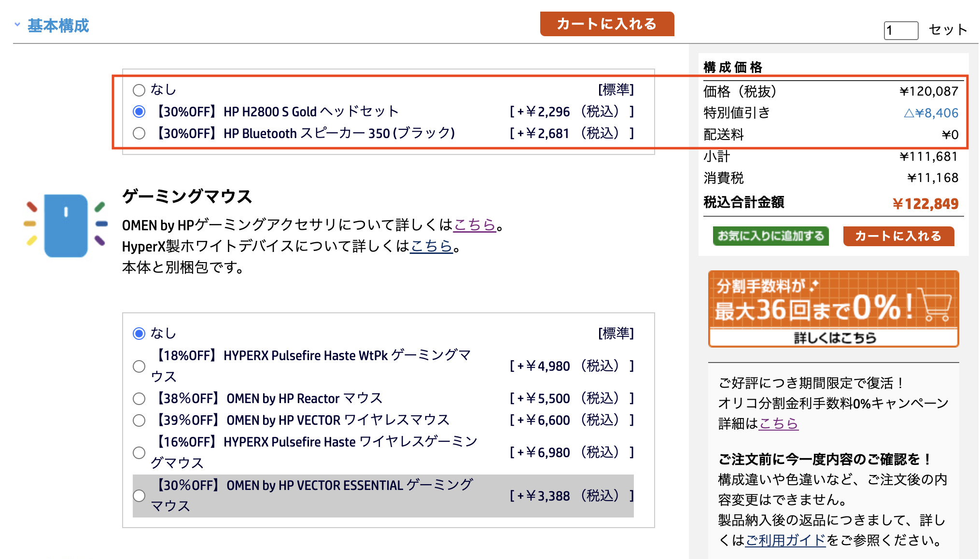This screenshot has width=980, height=559.
Task: Click the 特別値引き △¥8,406 amount
Action: (931, 113)
